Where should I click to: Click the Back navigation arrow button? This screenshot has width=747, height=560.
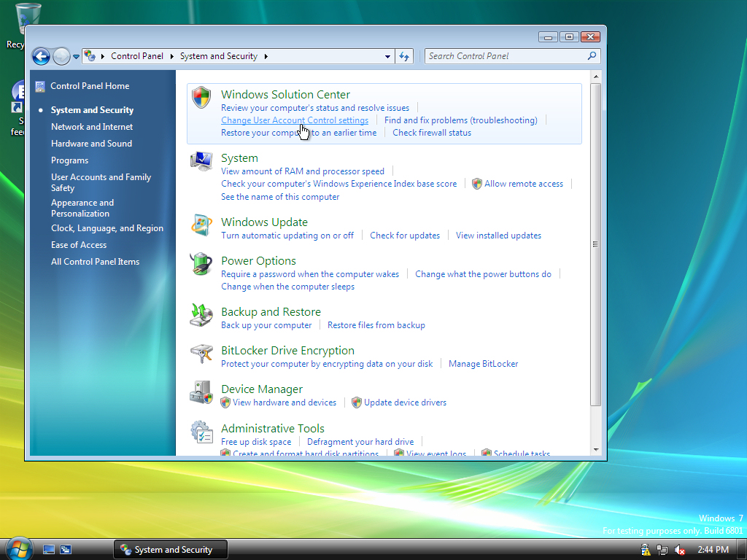[x=41, y=56]
